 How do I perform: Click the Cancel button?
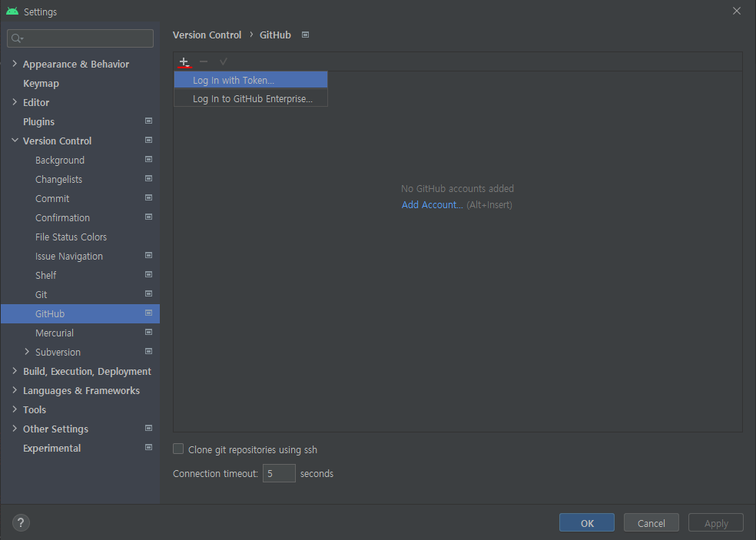pyautogui.click(x=652, y=522)
